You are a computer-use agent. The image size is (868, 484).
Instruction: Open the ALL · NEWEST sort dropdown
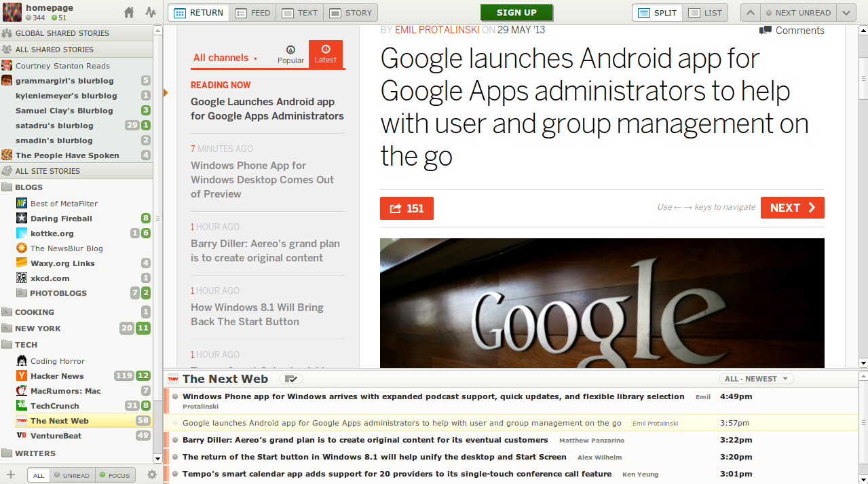point(756,379)
